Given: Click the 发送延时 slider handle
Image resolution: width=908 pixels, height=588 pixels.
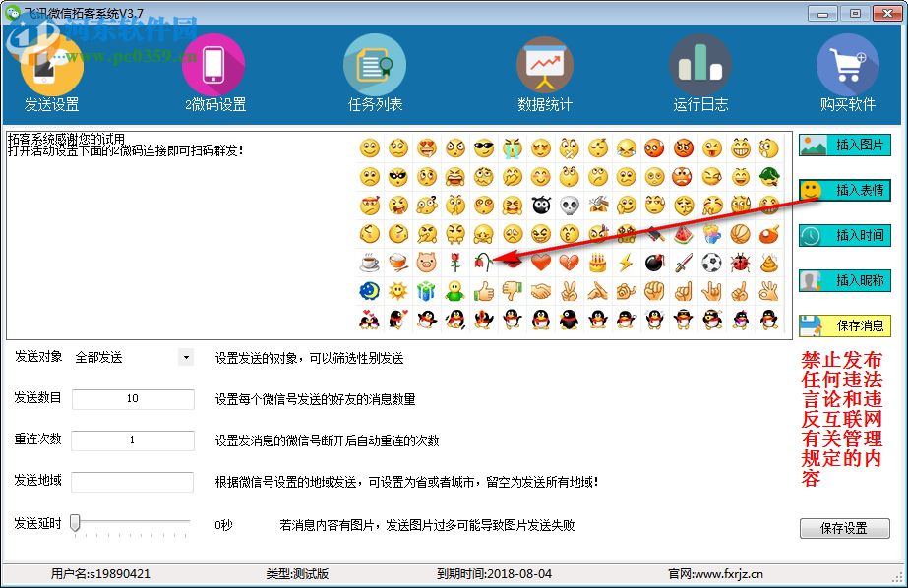Looking at the screenshot, I should (x=75, y=523).
